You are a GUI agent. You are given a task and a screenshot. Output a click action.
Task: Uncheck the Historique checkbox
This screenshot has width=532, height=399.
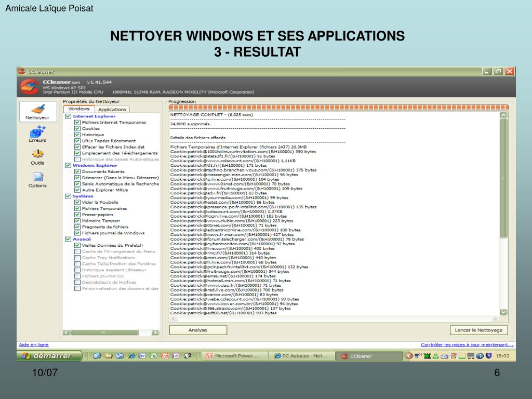[x=77, y=135]
